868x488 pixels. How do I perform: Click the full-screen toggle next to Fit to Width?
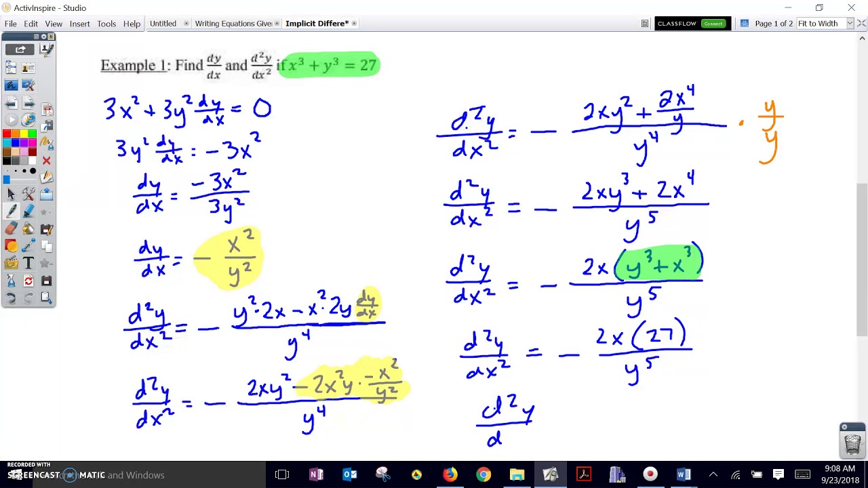(861, 24)
